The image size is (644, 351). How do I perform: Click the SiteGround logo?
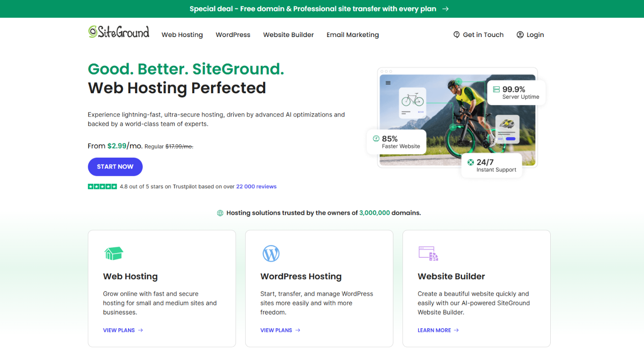tap(119, 32)
